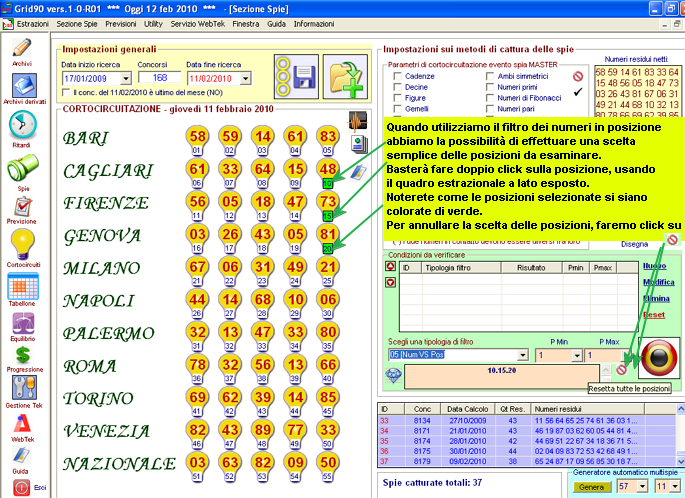Click the positions field showing 10.15.20
The height and width of the screenshot is (498, 685).
point(502,376)
